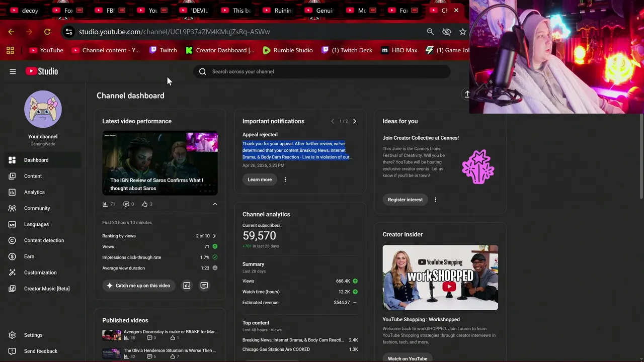Open site information icon in address bar
The image size is (644, 362).
(69, 32)
